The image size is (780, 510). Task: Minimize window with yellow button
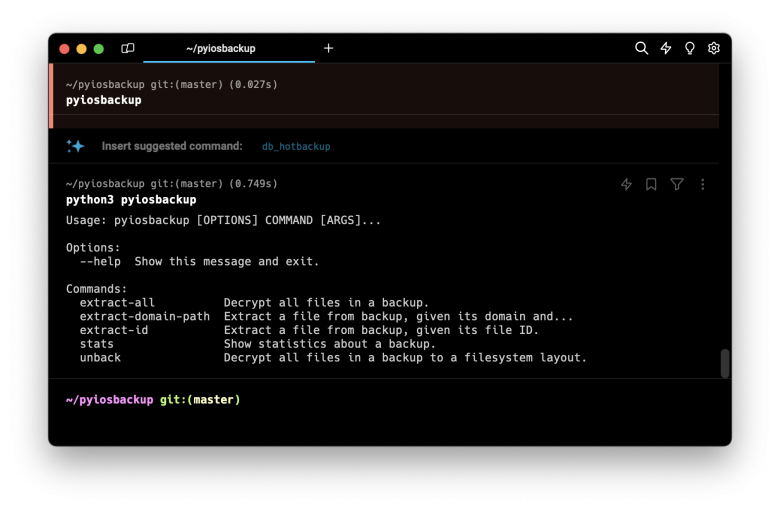point(82,49)
